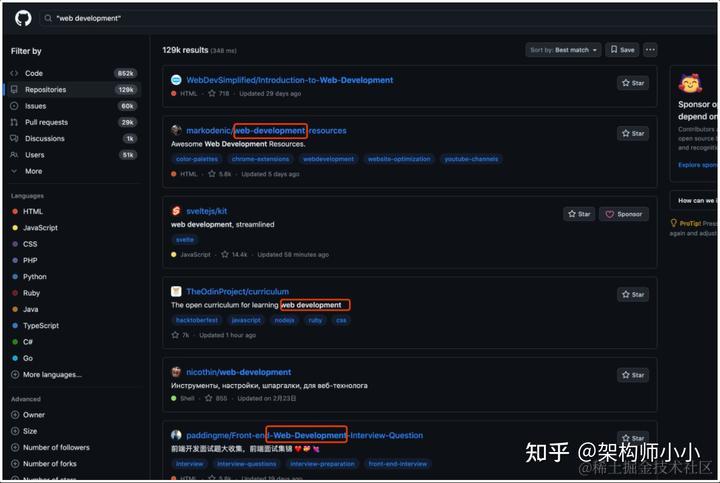Add Number of followers filter
The width and height of the screenshot is (720, 483).
(x=50, y=448)
